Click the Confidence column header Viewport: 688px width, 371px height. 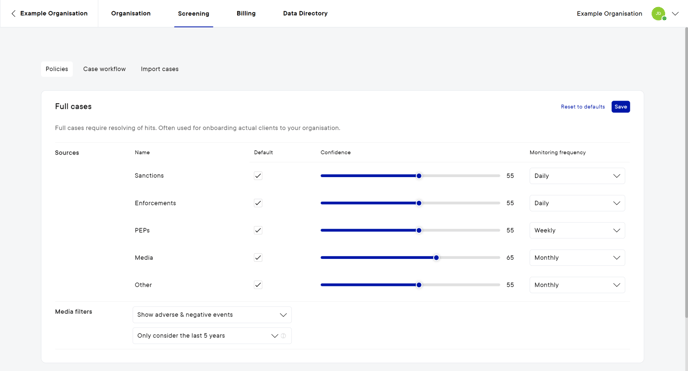click(336, 153)
